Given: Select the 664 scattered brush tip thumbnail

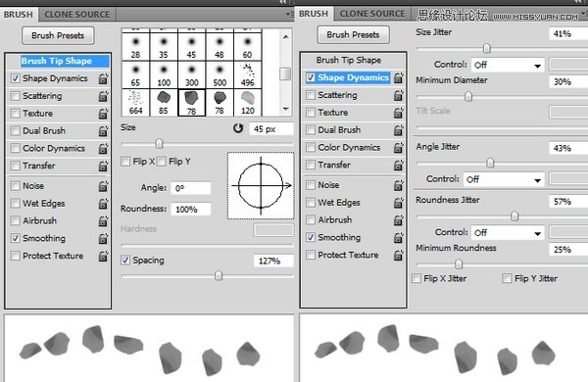Looking at the screenshot, I should [135, 102].
